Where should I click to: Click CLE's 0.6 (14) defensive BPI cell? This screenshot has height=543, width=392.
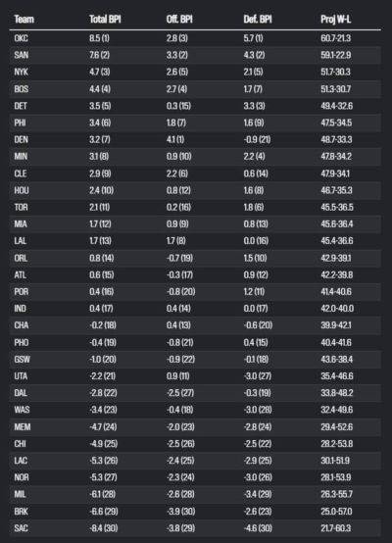[x=256, y=173]
